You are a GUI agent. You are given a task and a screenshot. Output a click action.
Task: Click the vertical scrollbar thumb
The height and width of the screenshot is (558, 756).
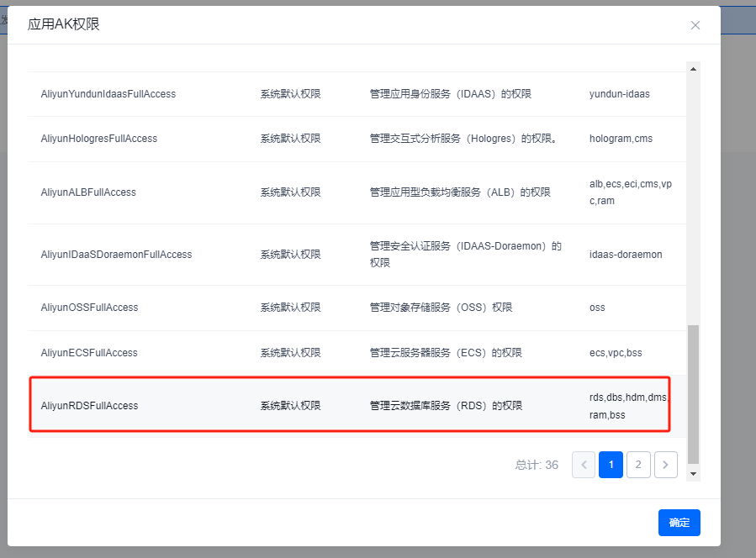pos(693,394)
